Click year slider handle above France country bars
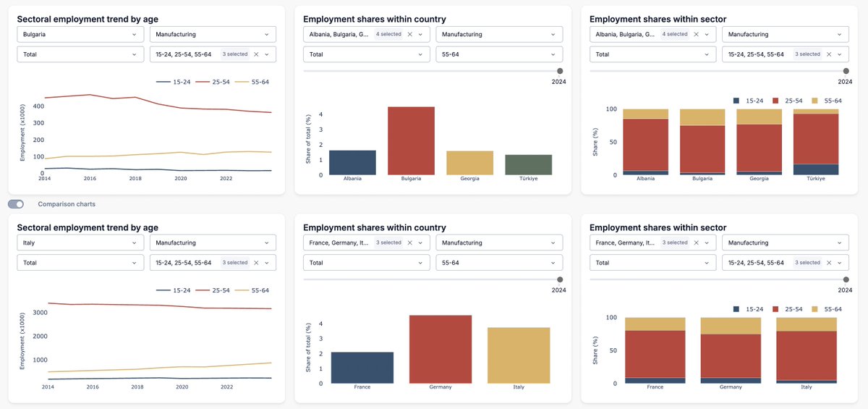The height and width of the screenshot is (409, 868). click(560, 279)
